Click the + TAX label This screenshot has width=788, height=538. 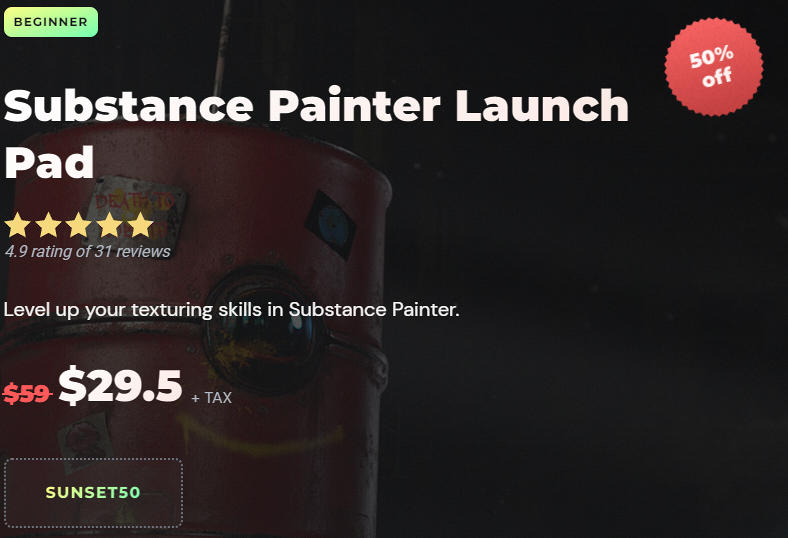pyautogui.click(x=212, y=398)
